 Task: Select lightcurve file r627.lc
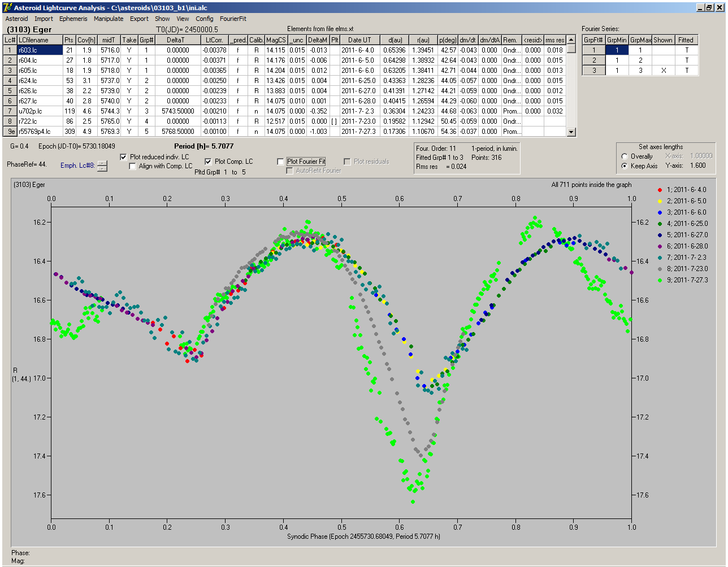click(x=40, y=101)
